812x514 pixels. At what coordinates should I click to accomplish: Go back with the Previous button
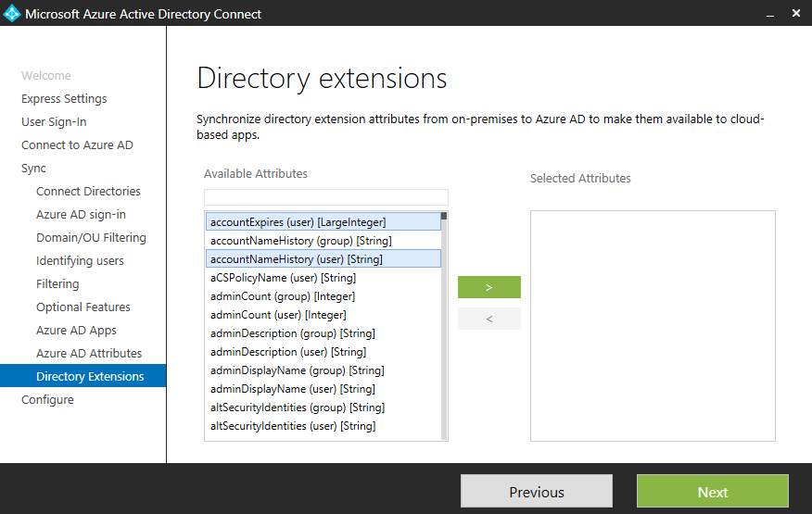[x=536, y=492]
